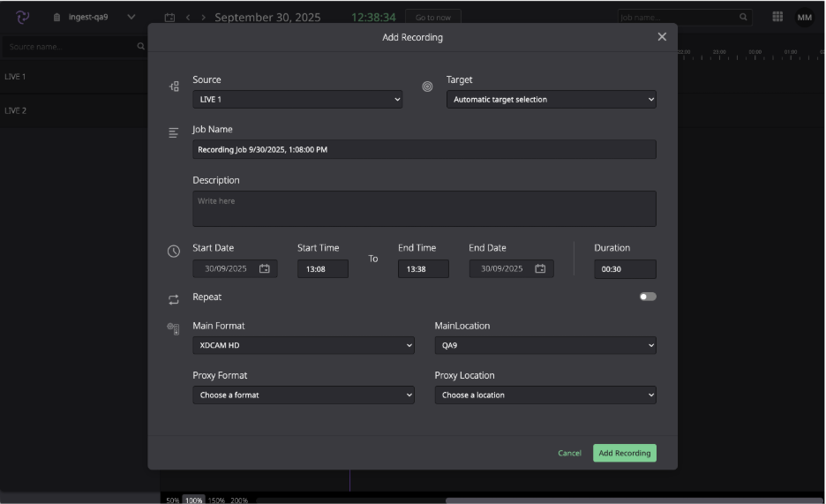Viewport: 826px width, 504px height.
Task: Click the Target bullseye icon
Action: pyautogui.click(x=427, y=87)
